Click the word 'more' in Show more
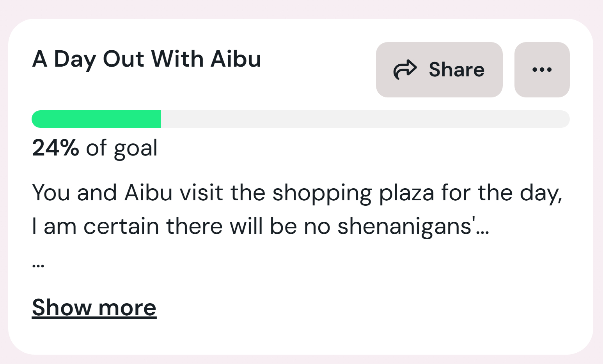Viewport: 603px width, 364px height. pyautogui.click(x=127, y=307)
